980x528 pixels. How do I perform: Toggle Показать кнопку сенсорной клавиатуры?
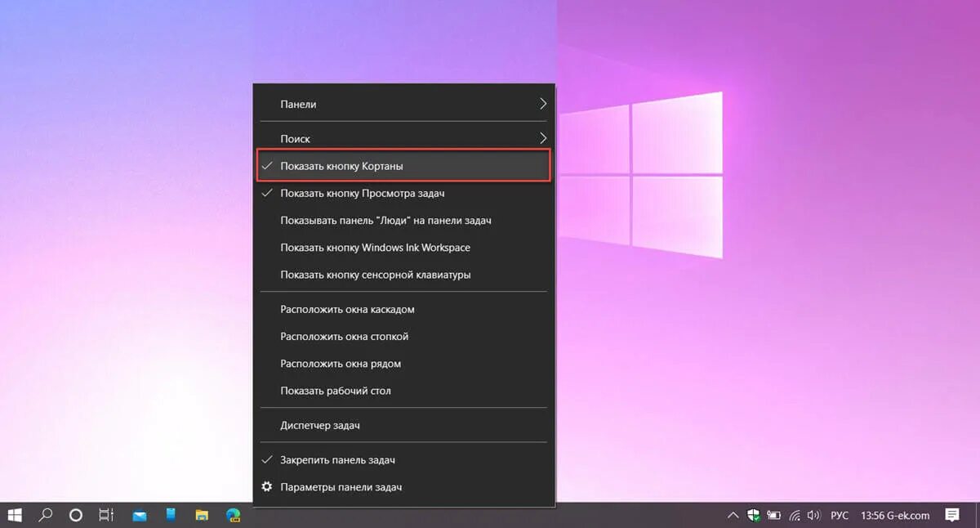(x=403, y=275)
